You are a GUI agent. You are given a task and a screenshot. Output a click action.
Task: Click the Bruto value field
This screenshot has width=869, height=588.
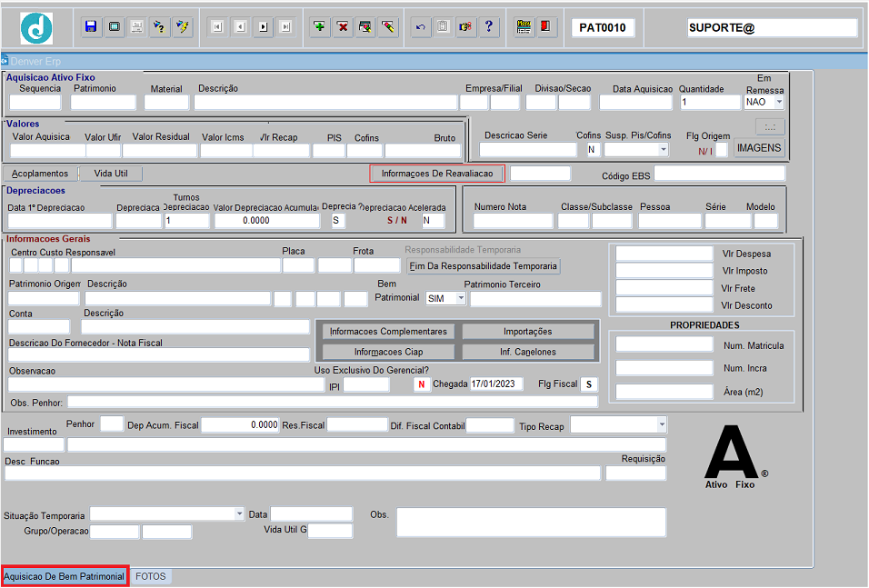pos(423,151)
